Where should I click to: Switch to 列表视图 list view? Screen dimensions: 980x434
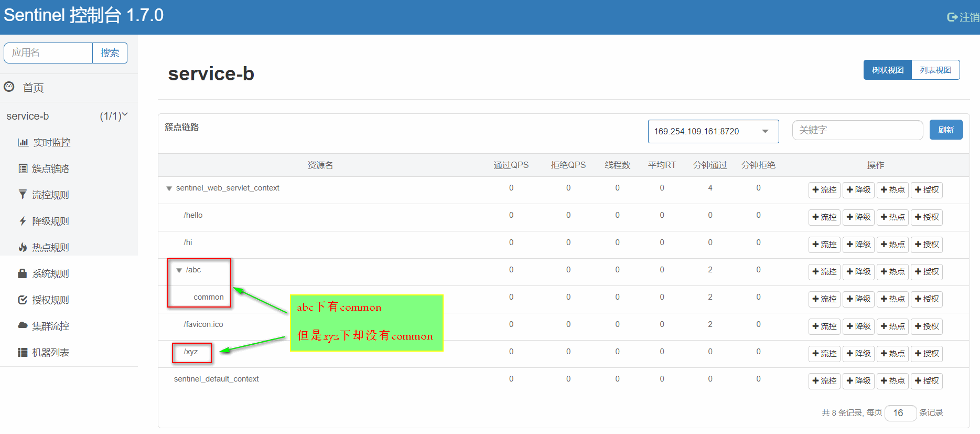pyautogui.click(x=935, y=70)
